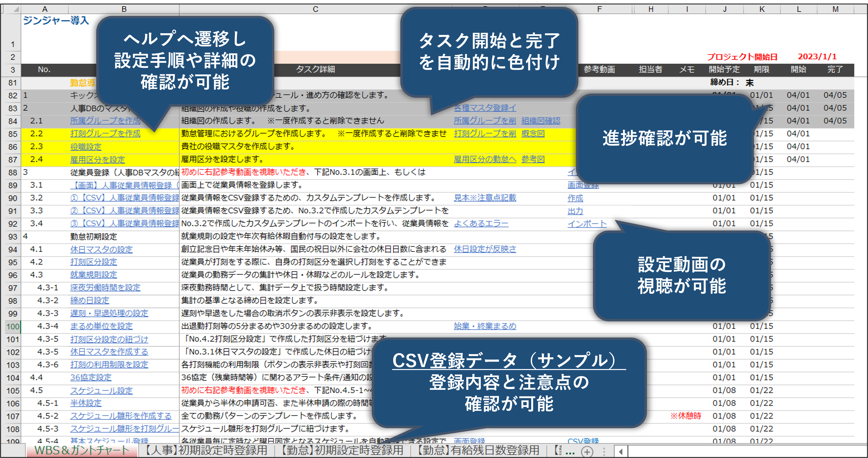The image size is (868, 458).
Task: Select row 100 header
Action: 13,327
